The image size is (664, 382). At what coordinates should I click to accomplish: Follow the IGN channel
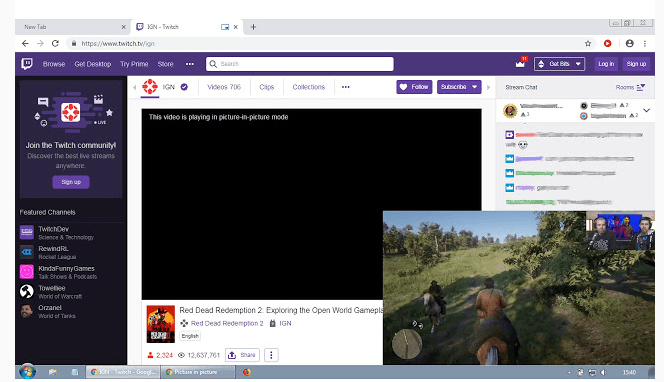[414, 87]
